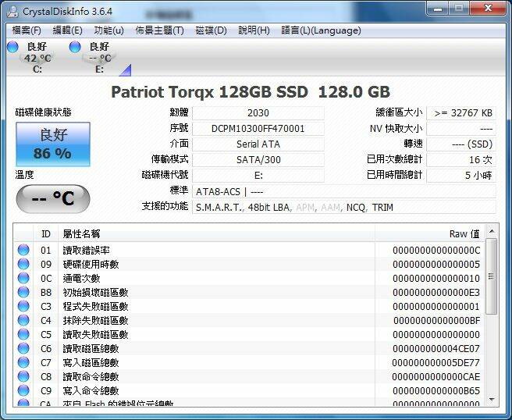Click the ATA8-ACS standard field
The width and height of the screenshot is (512, 420).
344,192
